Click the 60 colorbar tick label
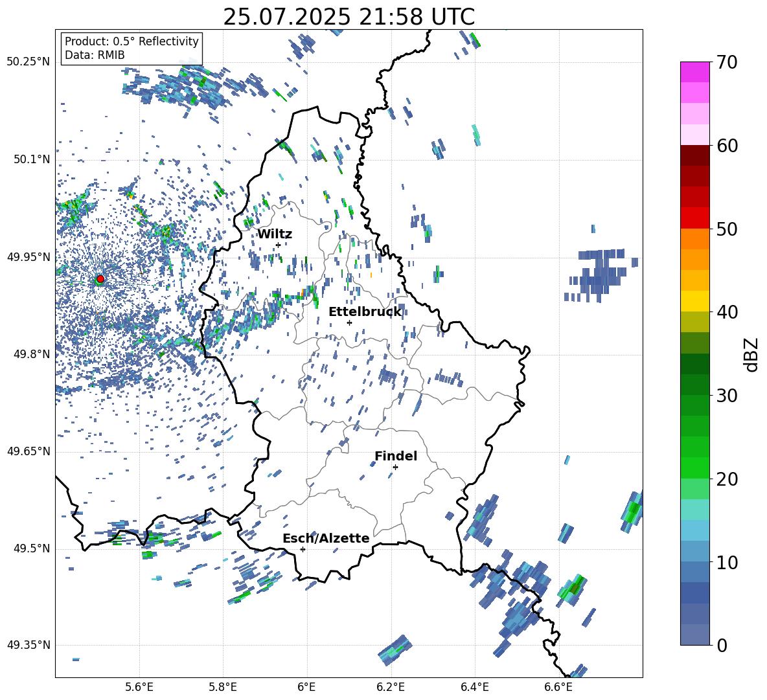 coord(726,146)
